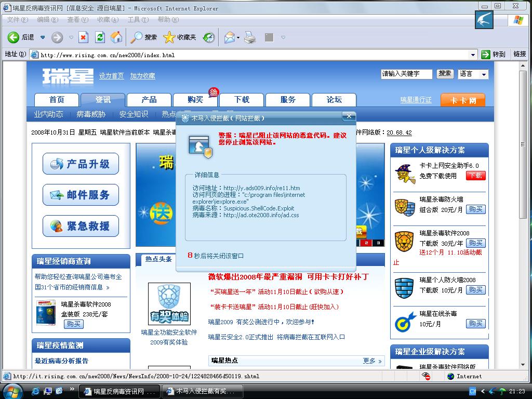Click the page vertical scrollbar down arrow
This screenshot has width=532, height=399.
coord(523,365)
